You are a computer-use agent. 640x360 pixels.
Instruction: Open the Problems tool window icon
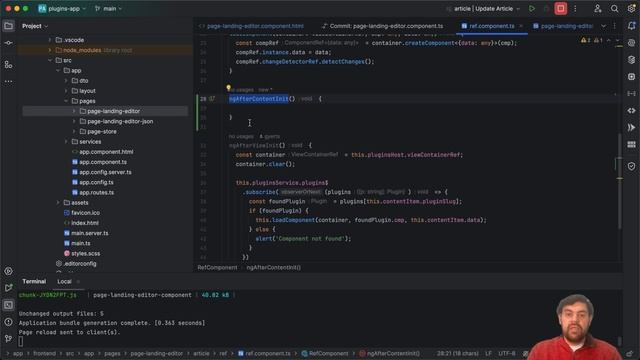(x=8, y=322)
